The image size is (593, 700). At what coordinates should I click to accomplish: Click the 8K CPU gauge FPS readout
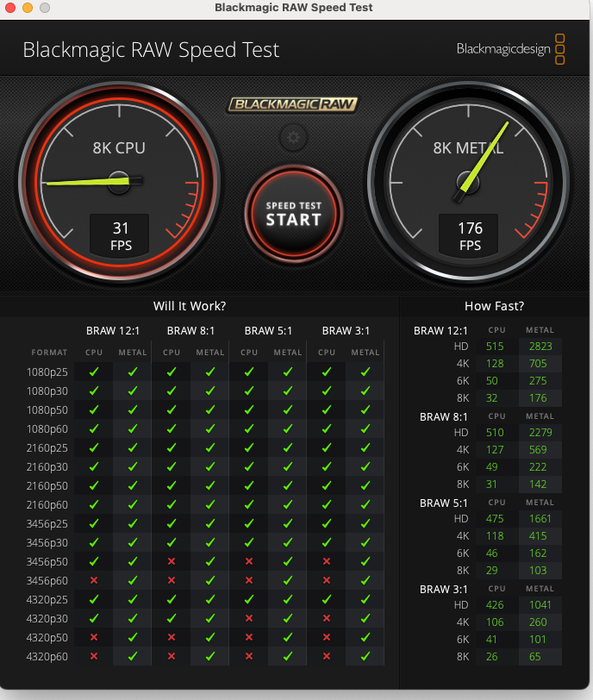pyautogui.click(x=121, y=236)
